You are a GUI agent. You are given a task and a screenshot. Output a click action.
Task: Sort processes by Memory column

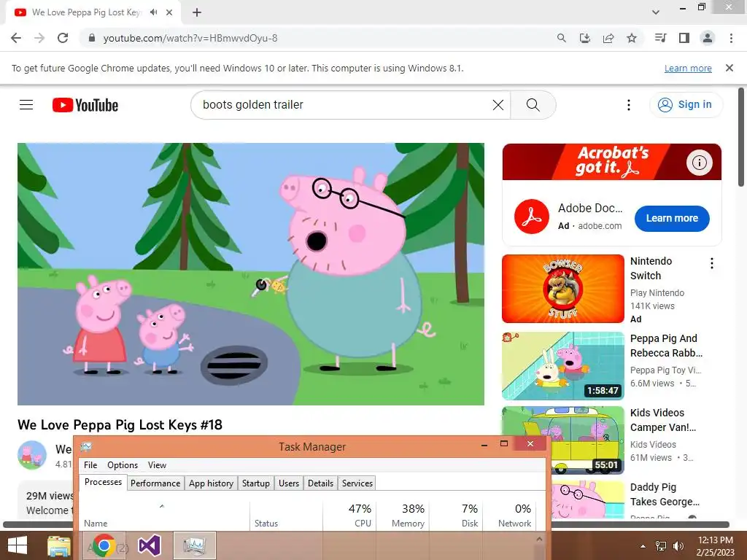[403, 516]
